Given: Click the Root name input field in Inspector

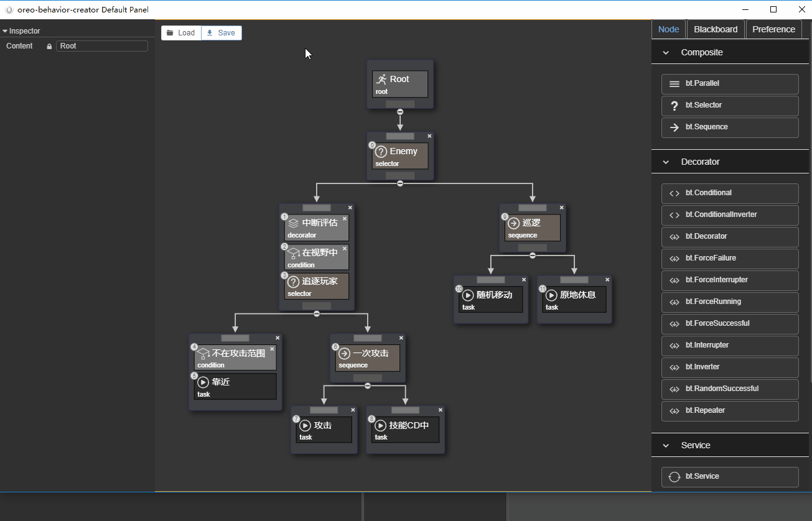Looking at the screenshot, I should [x=101, y=45].
